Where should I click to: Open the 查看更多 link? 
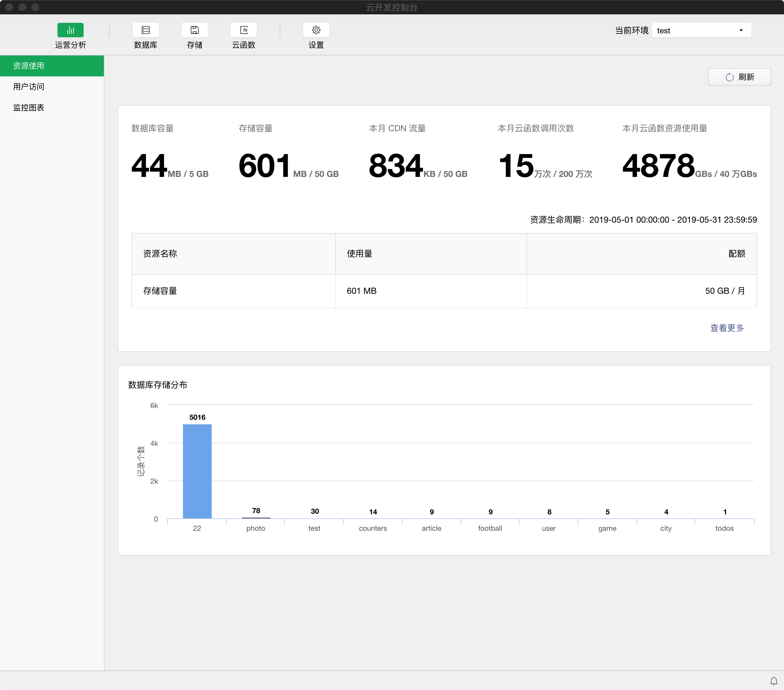click(x=727, y=328)
